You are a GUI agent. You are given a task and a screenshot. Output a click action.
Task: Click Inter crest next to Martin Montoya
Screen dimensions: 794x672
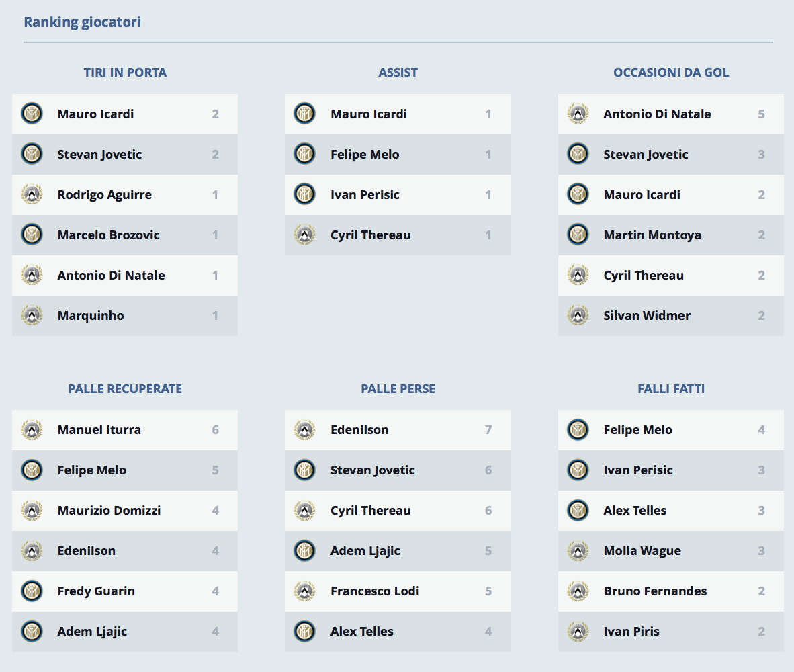578,235
